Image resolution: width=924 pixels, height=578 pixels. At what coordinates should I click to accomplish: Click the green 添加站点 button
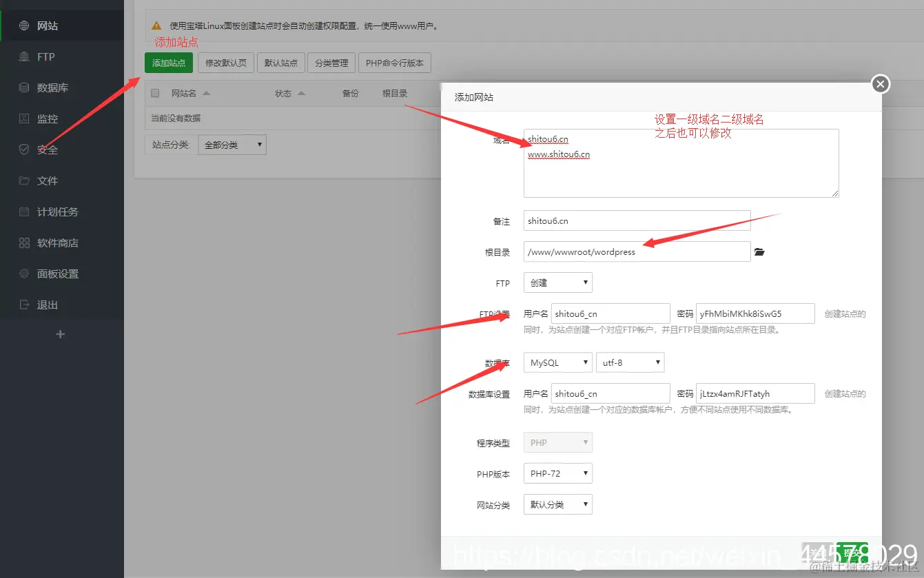[x=169, y=63]
